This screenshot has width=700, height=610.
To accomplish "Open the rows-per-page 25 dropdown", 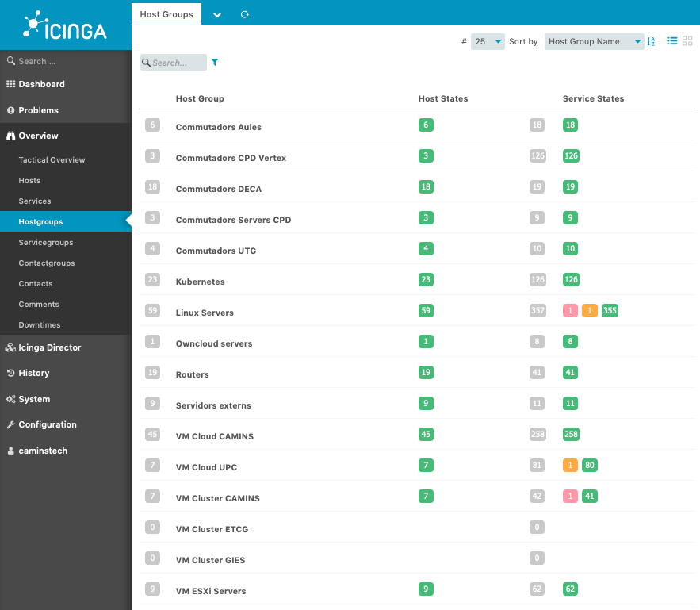I will pyautogui.click(x=488, y=41).
